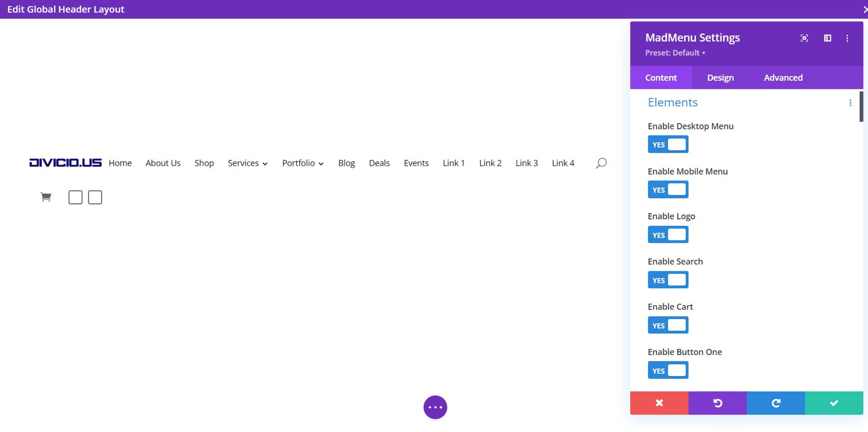Open MadMenu Settings more options menu

pyautogui.click(x=847, y=38)
